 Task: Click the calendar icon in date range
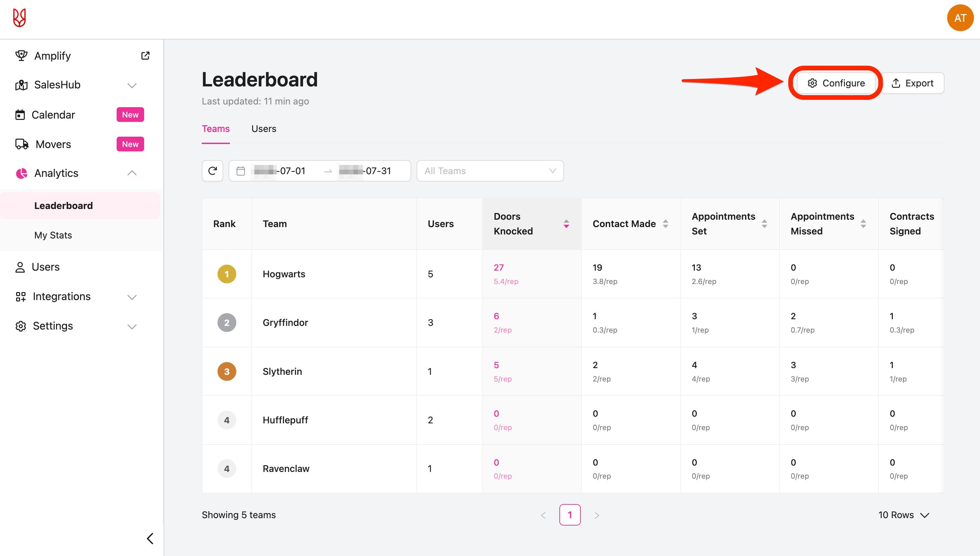pyautogui.click(x=241, y=171)
